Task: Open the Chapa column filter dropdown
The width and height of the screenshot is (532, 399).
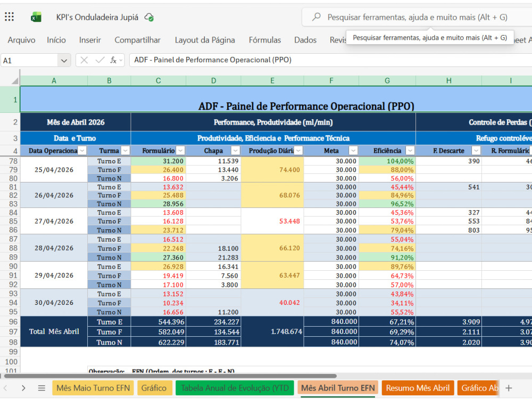Action: click(236, 151)
